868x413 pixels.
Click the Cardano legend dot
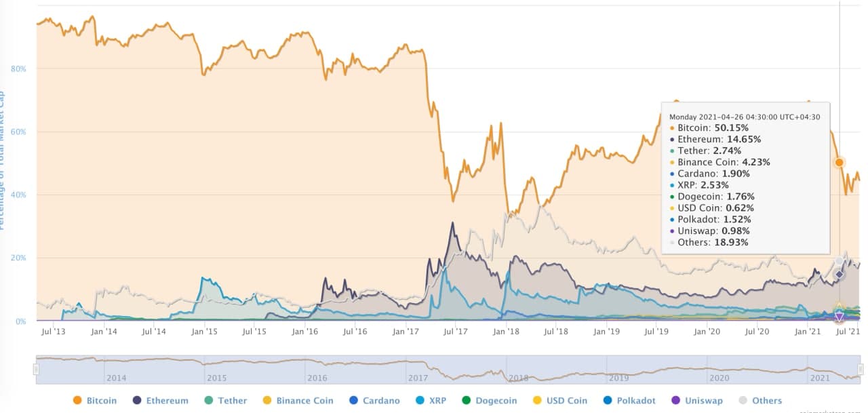coord(353,400)
